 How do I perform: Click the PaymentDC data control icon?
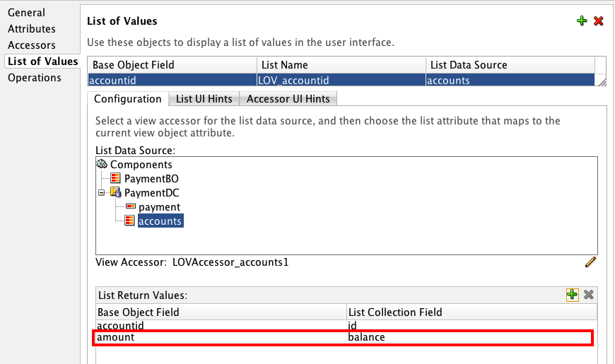click(115, 193)
